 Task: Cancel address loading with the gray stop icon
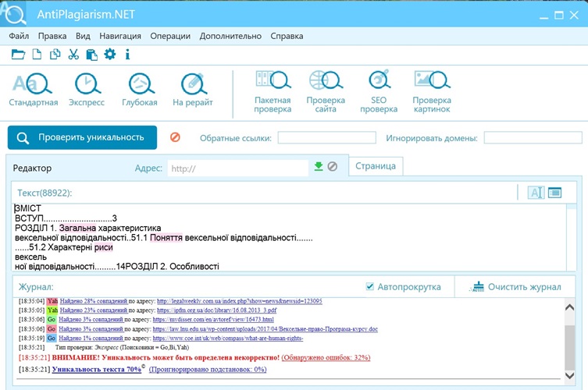click(x=332, y=166)
